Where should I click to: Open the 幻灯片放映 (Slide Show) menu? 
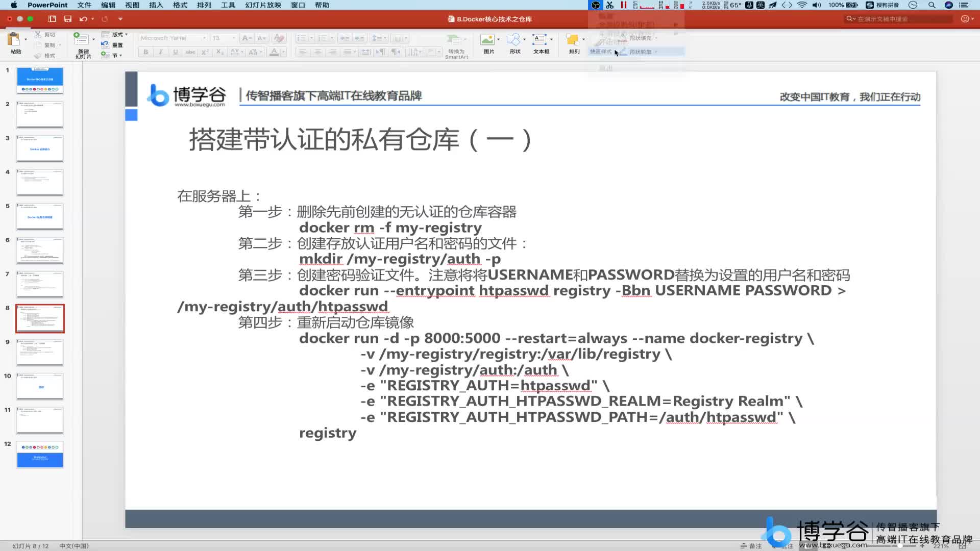tap(263, 5)
